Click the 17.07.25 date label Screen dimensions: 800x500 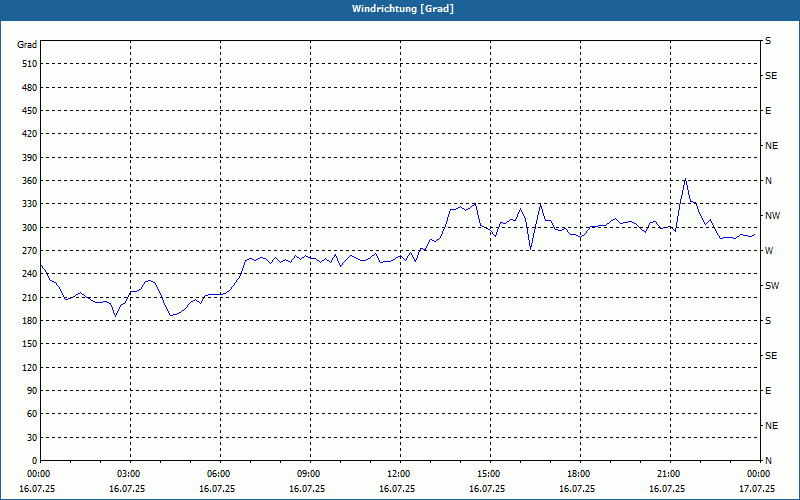(x=757, y=489)
